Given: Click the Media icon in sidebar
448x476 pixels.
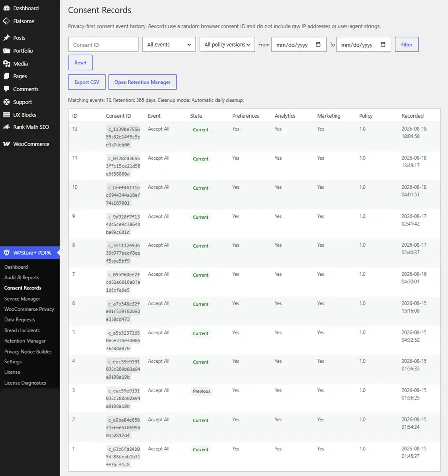Looking at the screenshot, I should click(x=6, y=63).
